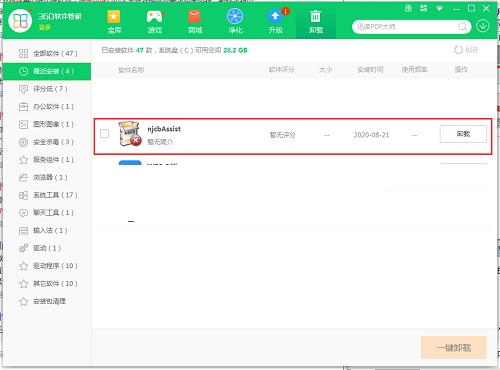
Task: Switch to the 卸载 uninstall tab
Action: pyautogui.click(x=316, y=21)
